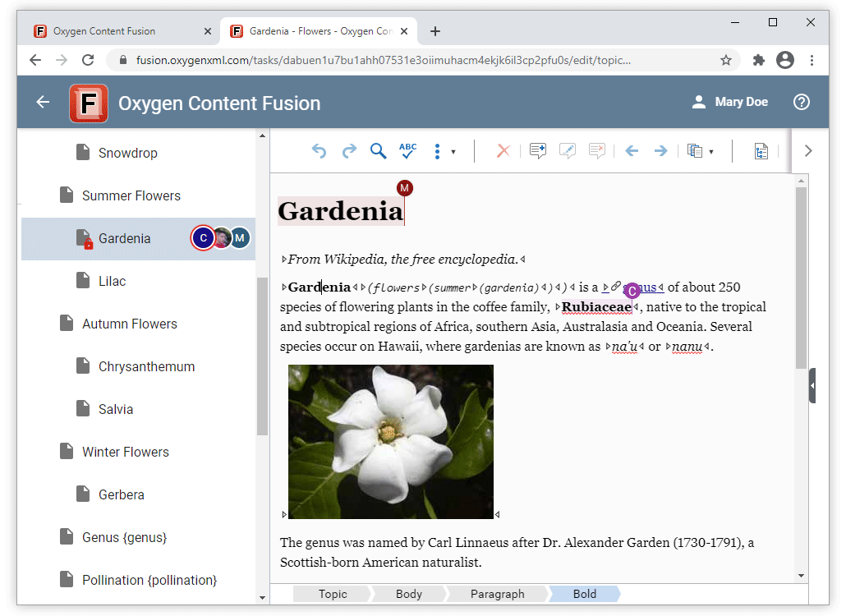
Task: Select the Gardenia topic in the sidebar
Action: pyautogui.click(x=125, y=238)
